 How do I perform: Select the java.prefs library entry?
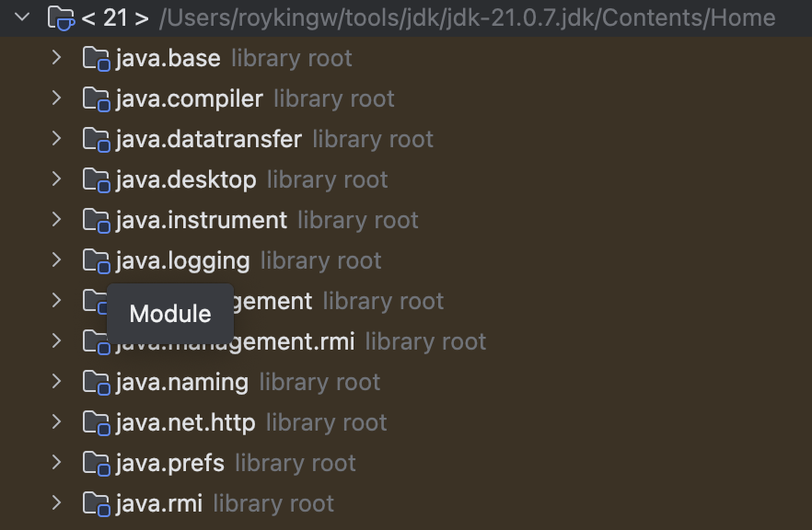(x=170, y=464)
